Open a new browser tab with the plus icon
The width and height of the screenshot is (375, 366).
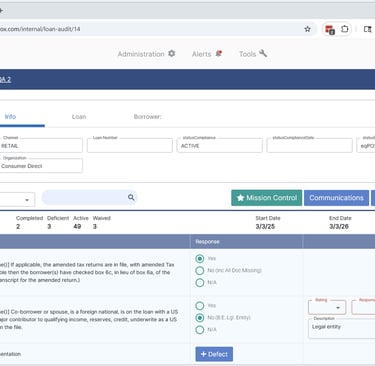[x=1, y=10]
